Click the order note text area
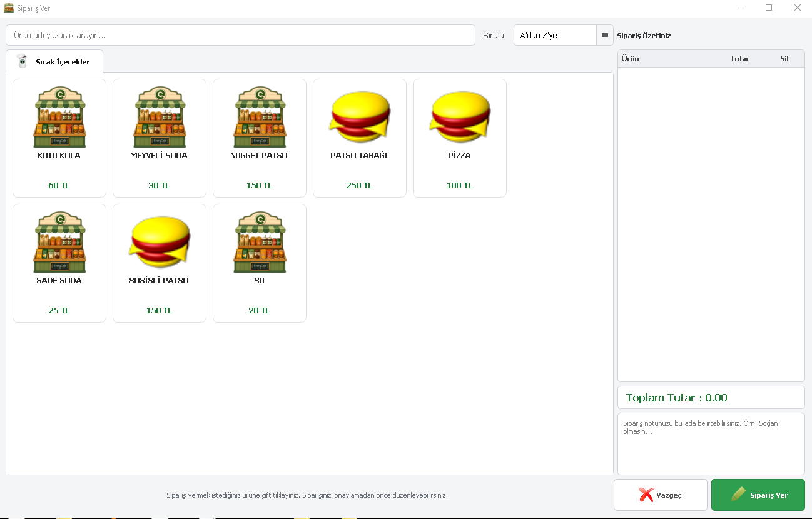 coord(711,444)
